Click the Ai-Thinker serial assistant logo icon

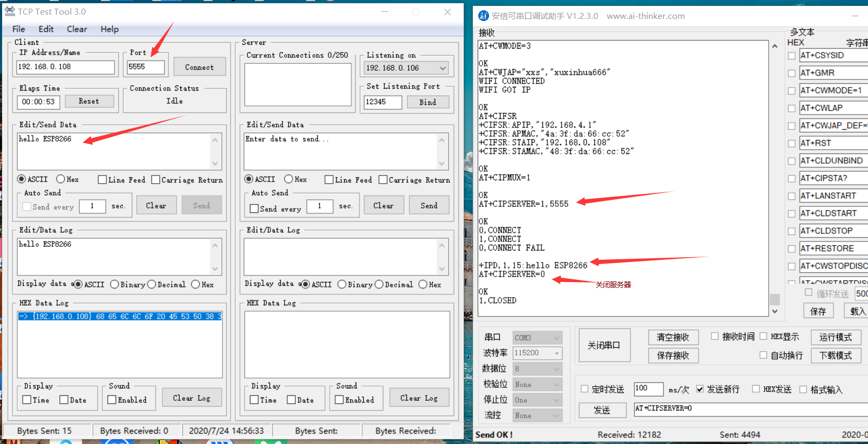click(484, 16)
